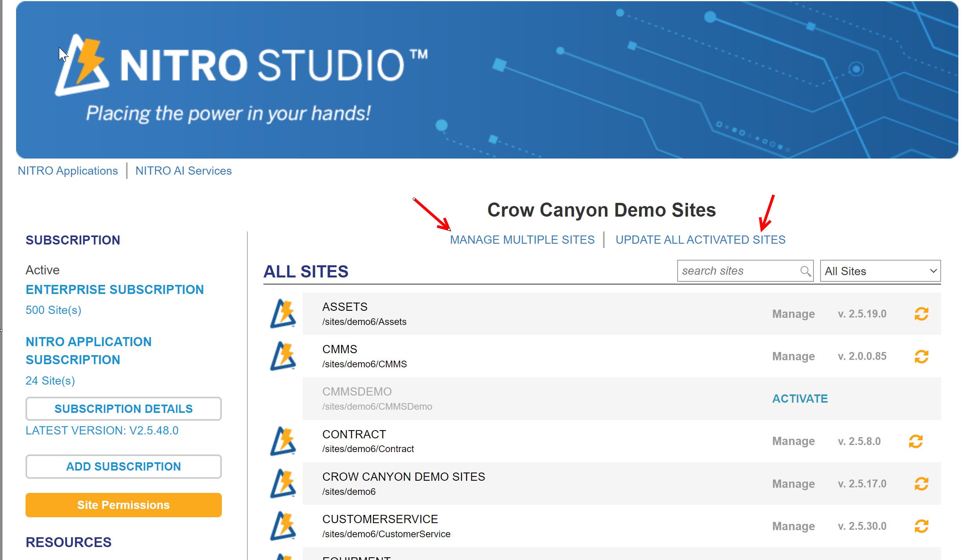Click Manage for CROW CANYON DEMO SITES
The image size is (976, 560).
pos(793,484)
